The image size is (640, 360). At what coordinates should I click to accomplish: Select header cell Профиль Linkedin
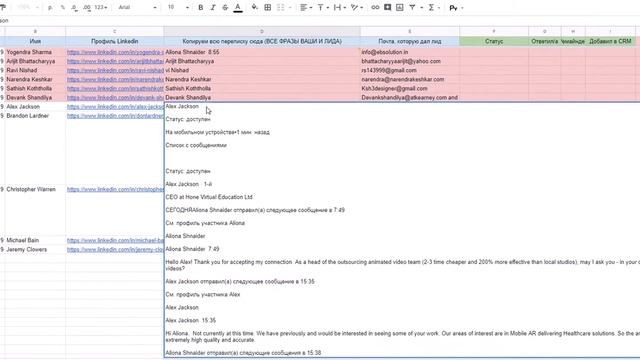pyautogui.click(x=115, y=41)
